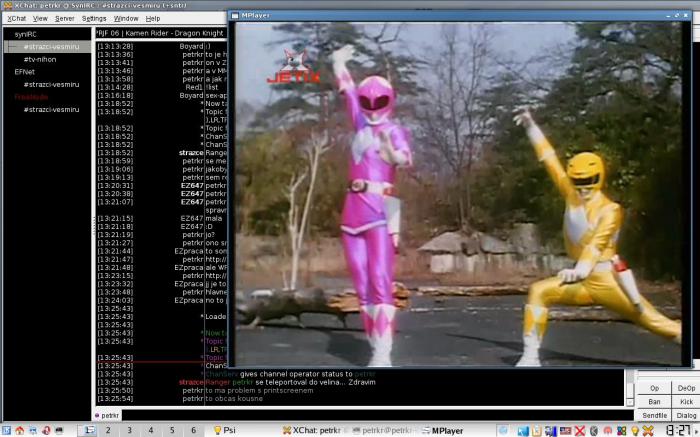Click the pink round tray icon
The height and width of the screenshot is (437, 700).
(x=608, y=431)
